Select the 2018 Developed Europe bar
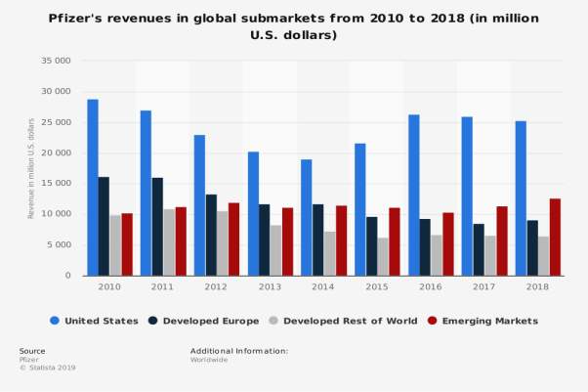 tap(532, 248)
